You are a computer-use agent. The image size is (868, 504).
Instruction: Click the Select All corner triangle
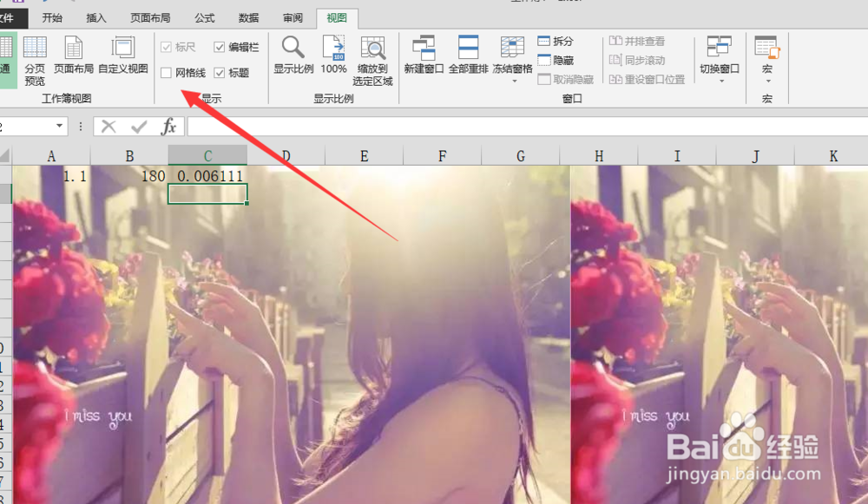[x=5, y=156]
